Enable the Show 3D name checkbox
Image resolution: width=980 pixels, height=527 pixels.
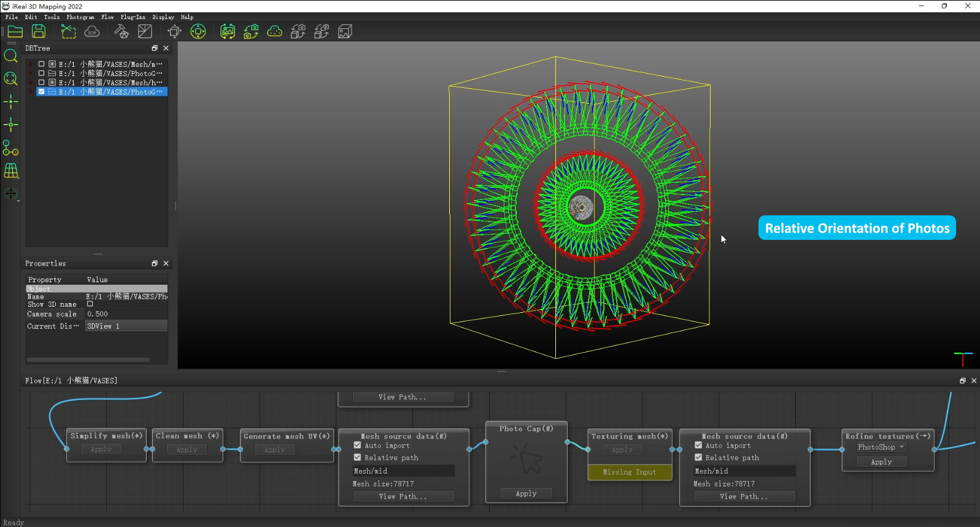[x=90, y=304]
